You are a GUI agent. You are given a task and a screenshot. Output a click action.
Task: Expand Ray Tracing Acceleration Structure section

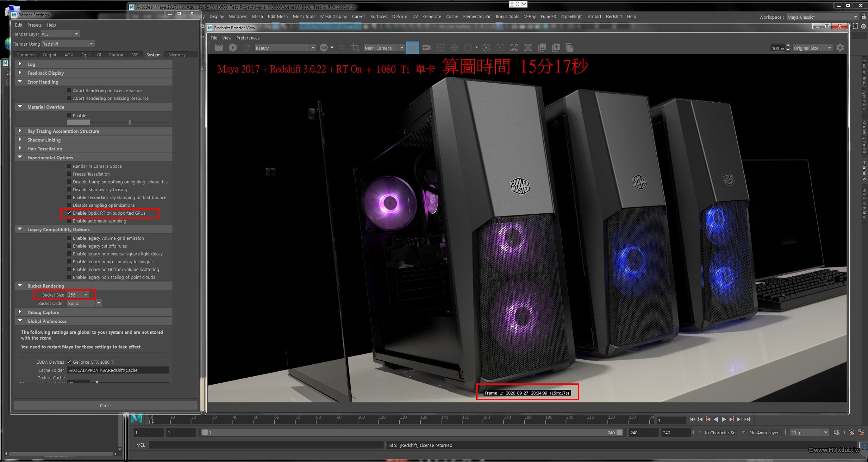tap(20, 131)
